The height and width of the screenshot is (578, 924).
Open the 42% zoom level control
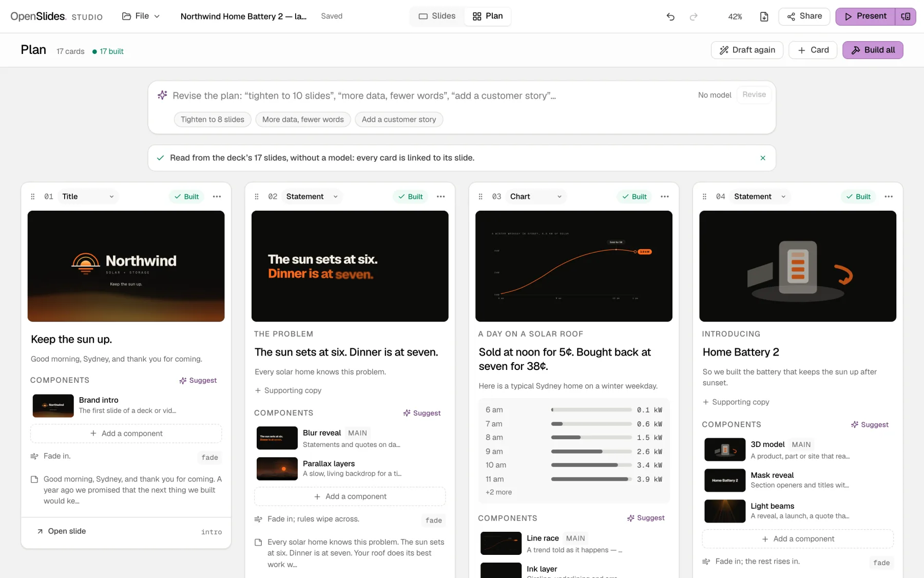735,16
